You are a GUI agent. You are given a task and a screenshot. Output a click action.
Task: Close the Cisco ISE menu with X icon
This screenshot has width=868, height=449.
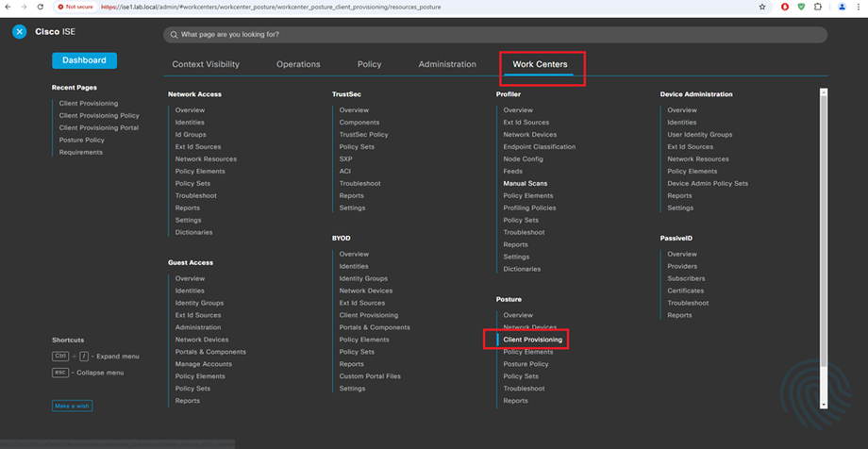20,32
